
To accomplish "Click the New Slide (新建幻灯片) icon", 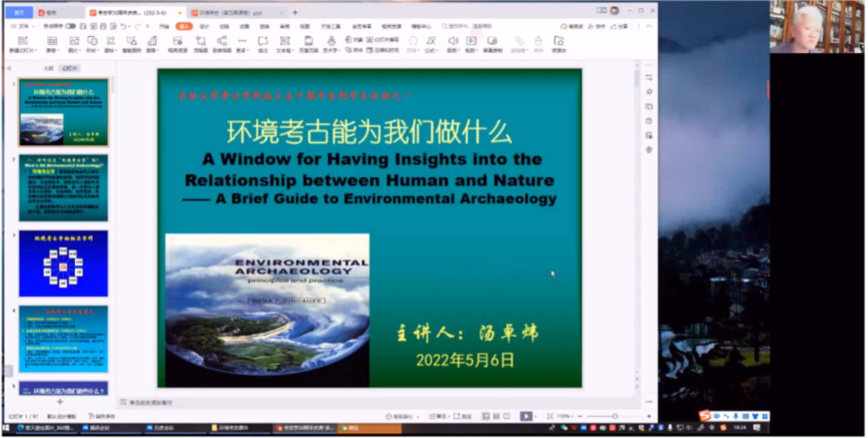I will (x=22, y=41).
